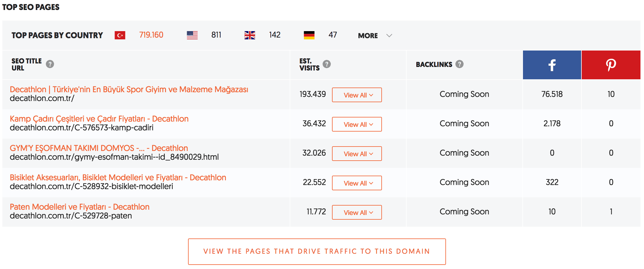Viewport: 644px width, 269px height.
Task: Click Facebook shares value 322
Action: pos(552,182)
